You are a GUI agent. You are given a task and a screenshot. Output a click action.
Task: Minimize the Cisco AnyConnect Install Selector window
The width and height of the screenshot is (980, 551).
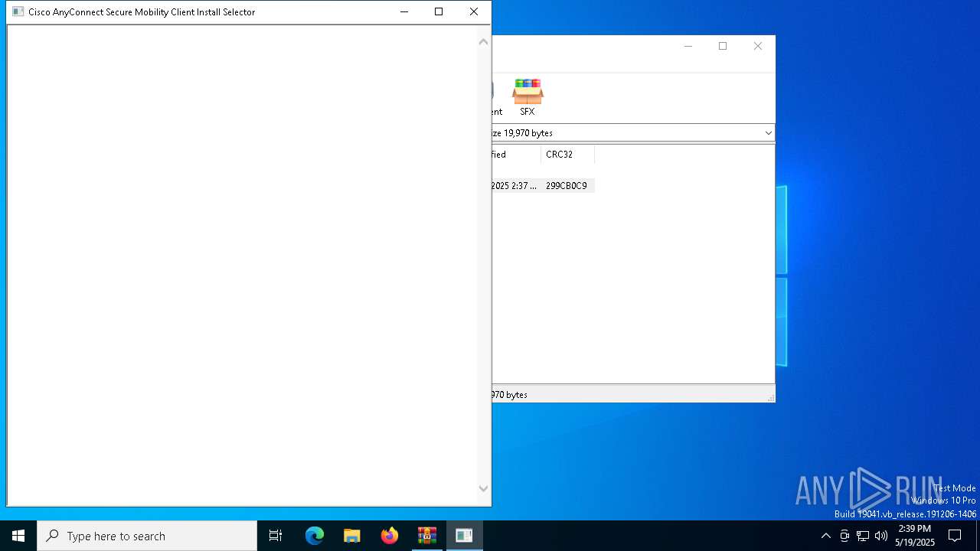(x=403, y=11)
